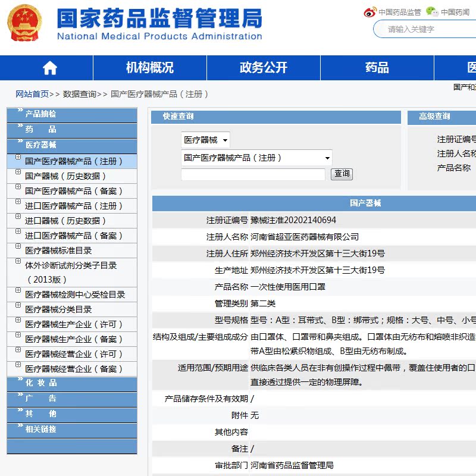The width and height of the screenshot is (476, 476).
Task: Click the 查询 search button
Action: click(x=342, y=174)
